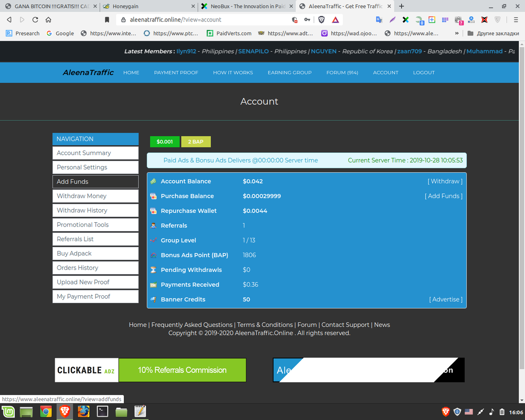Open Orders History in the sidebar
This screenshot has height=420, width=525.
[95, 268]
